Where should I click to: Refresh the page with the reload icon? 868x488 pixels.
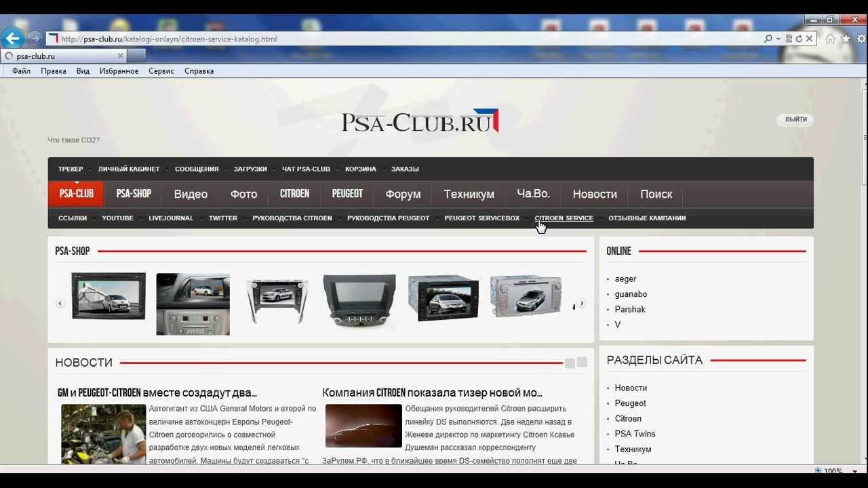coord(799,39)
